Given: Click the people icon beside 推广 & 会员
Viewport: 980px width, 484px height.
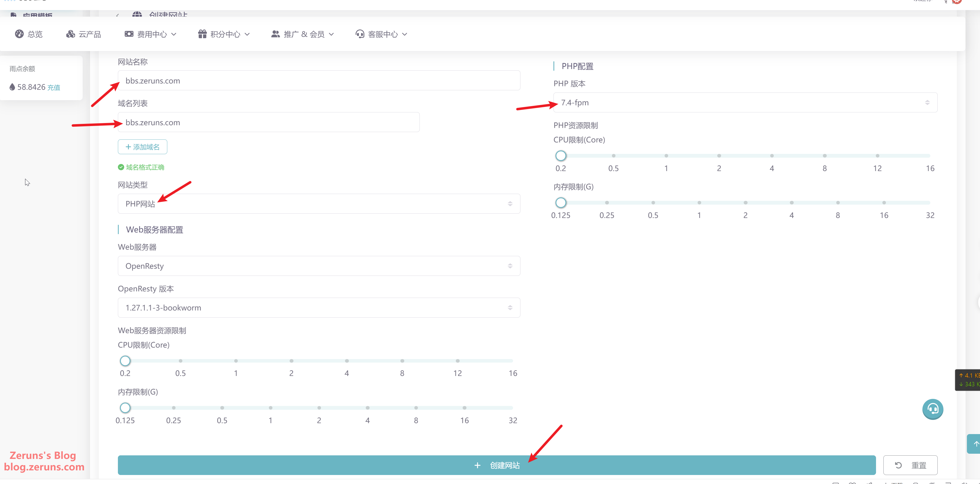Looking at the screenshot, I should click(x=275, y=34).
